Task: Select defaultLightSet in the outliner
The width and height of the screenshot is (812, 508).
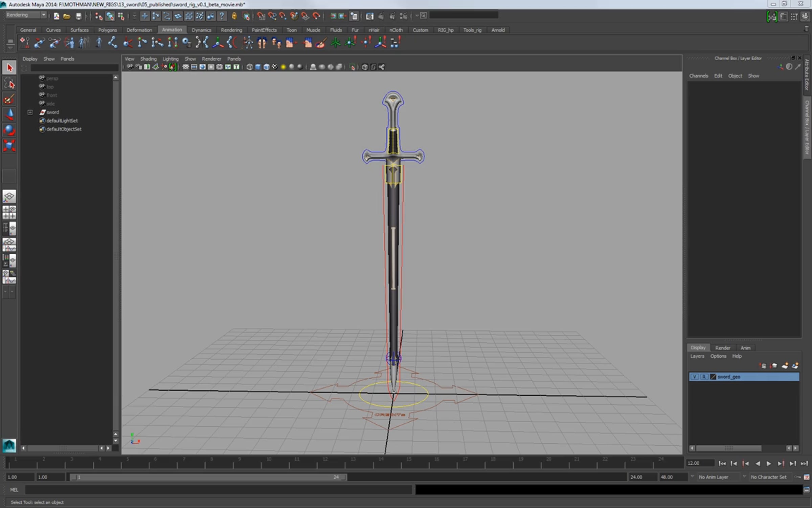Action: pos(62,121)
